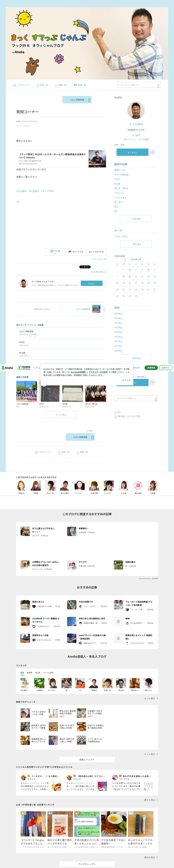The width and height of the screenshot is (174, 868).
Task: Open recommended blogger 小原正子 avatar
Action: click(x=21, y=486)
